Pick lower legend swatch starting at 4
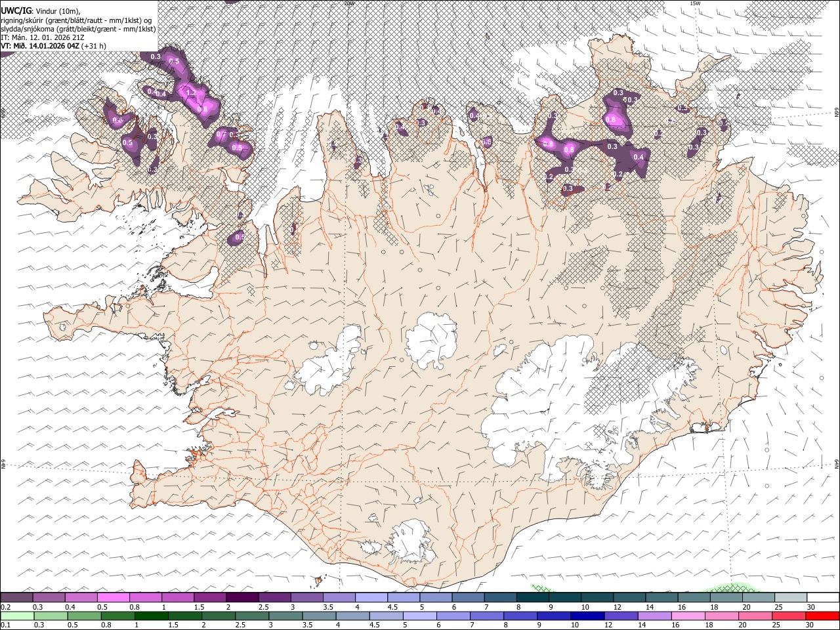 (x=352, y=616)
